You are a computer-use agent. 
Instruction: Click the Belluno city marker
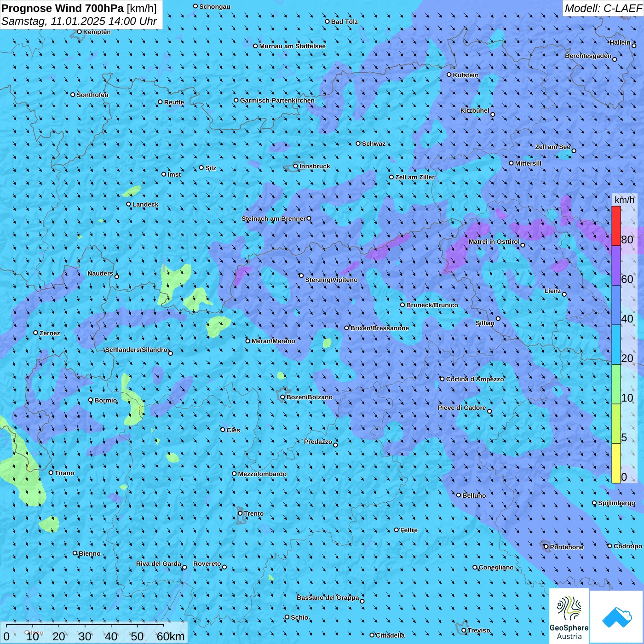[459, 495]
